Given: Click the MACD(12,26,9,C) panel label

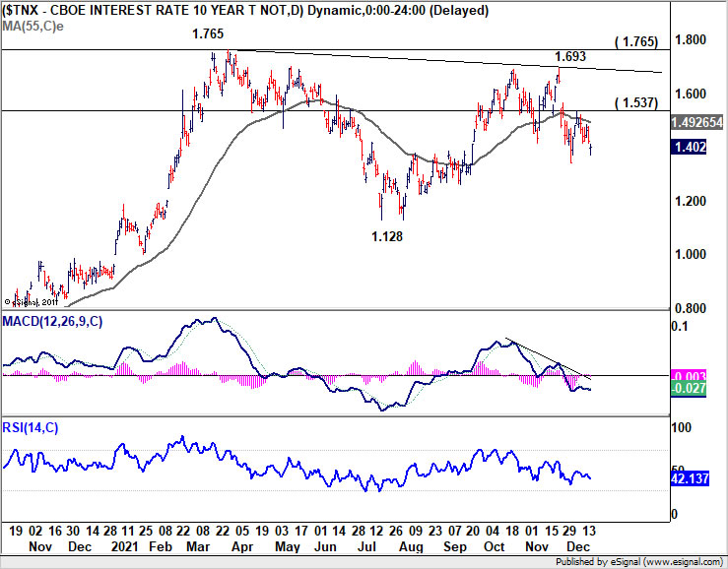Looking at the screenshot, I should tap(52, 321).
